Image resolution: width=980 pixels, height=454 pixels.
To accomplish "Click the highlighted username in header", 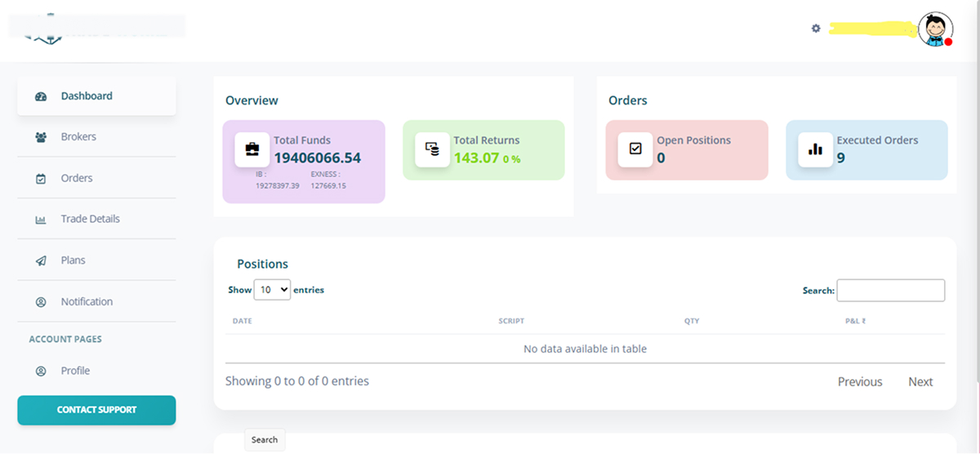I will click(872, 29).
